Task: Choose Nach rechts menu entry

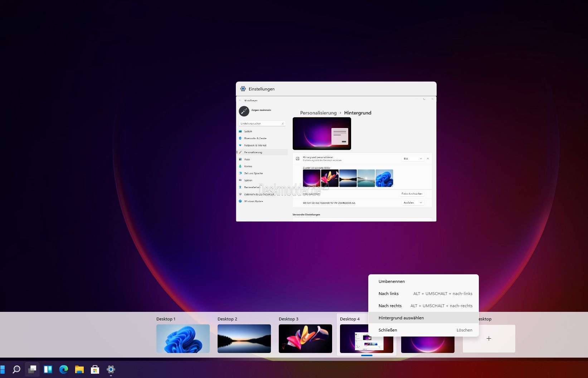Action: [390, 306]
